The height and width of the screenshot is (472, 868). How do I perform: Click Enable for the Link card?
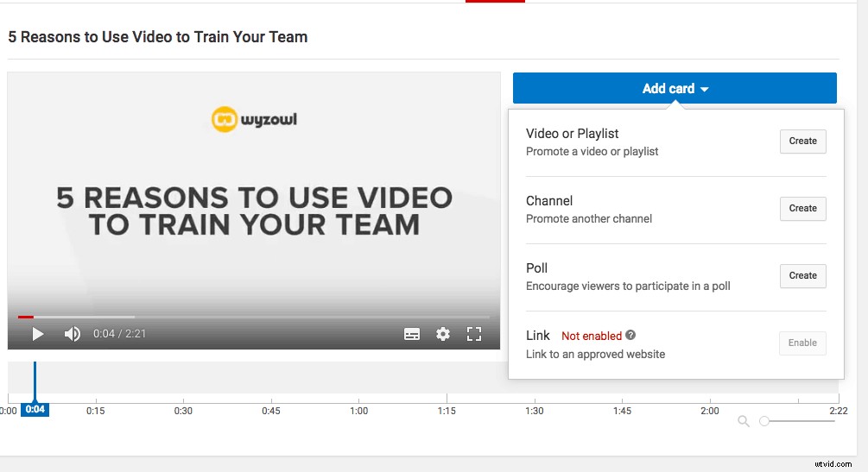pyautogui.click(x=802, y=343)
